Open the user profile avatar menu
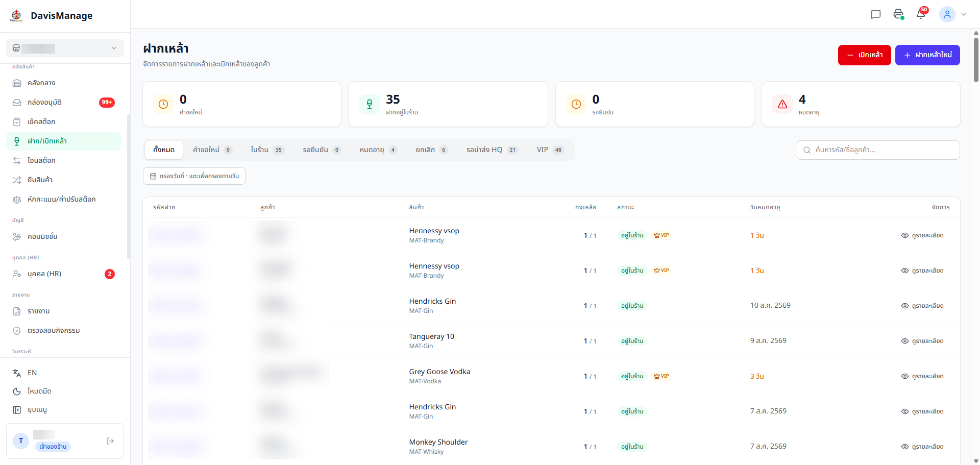This screenshot has height=465, width=980. tap(947, 14)
